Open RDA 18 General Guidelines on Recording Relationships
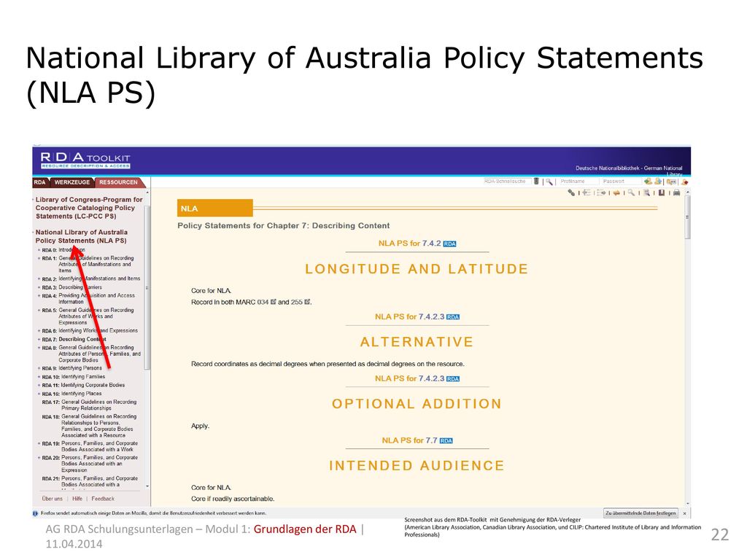Image resolution: width=747 pixels, height=560 pixels. click(90, 426)
